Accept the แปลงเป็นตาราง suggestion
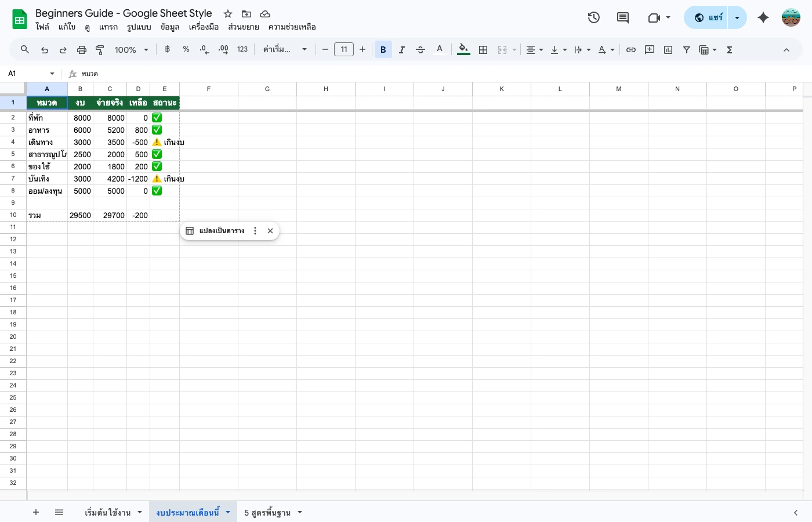 pyautogui.click(x=222, y=230)
